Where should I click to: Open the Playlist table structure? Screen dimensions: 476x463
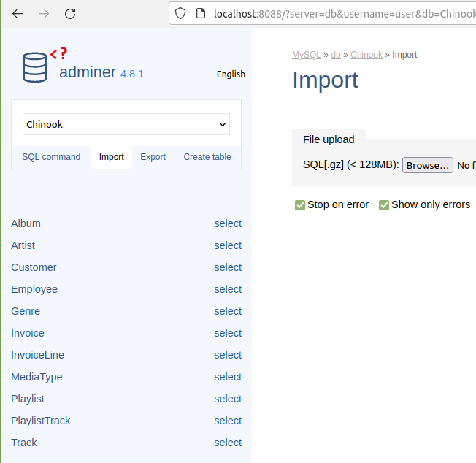(28, 399)
